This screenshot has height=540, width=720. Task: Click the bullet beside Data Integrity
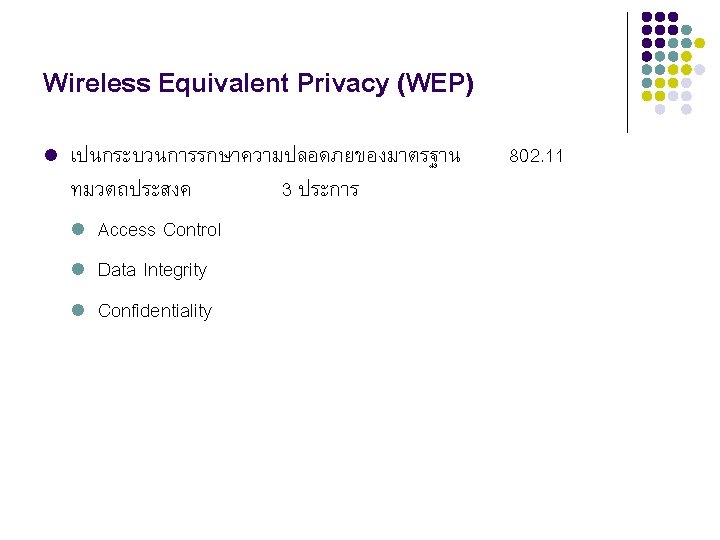tap(77, 270)
